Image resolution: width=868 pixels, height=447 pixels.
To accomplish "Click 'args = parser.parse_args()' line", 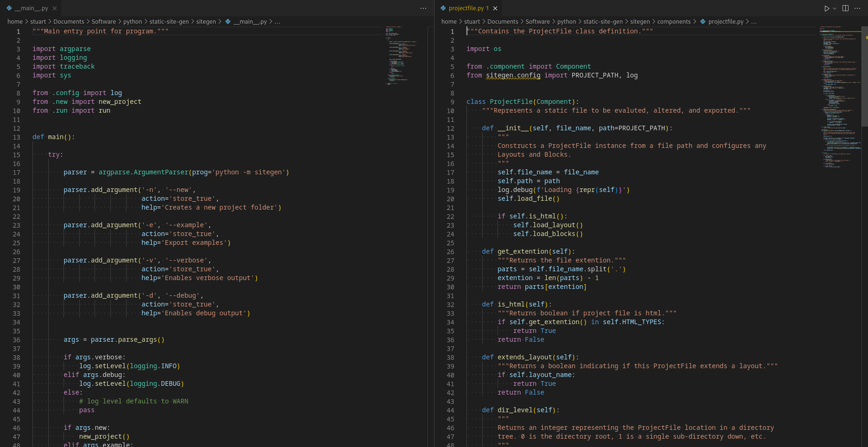I will 114,339.
